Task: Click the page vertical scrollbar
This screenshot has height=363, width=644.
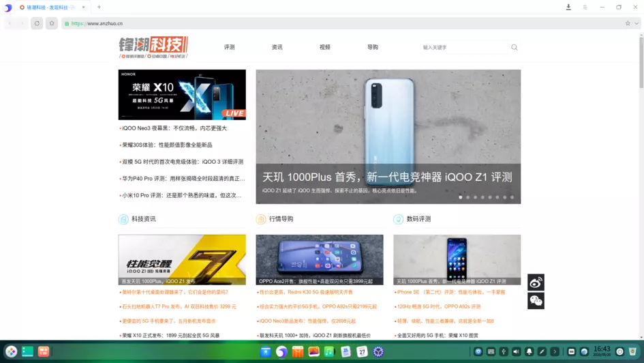Action: tap(641, 61)
